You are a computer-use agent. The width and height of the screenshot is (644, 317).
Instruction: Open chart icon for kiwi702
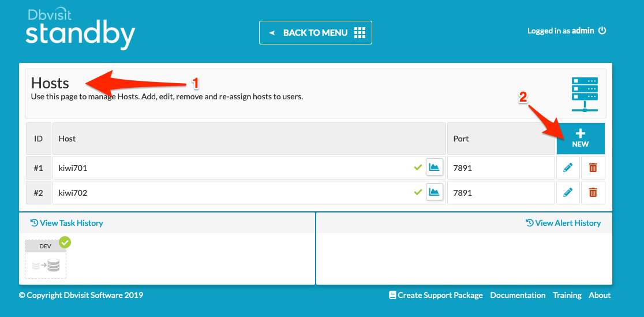[x=435, y=192]
